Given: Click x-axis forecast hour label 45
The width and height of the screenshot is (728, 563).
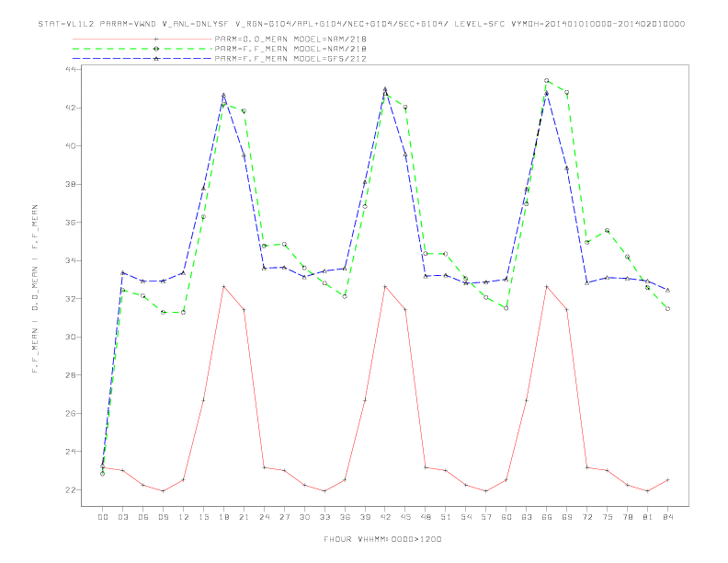Looking at the screenshot, I should pyautogui.click(x=405, y=517).
